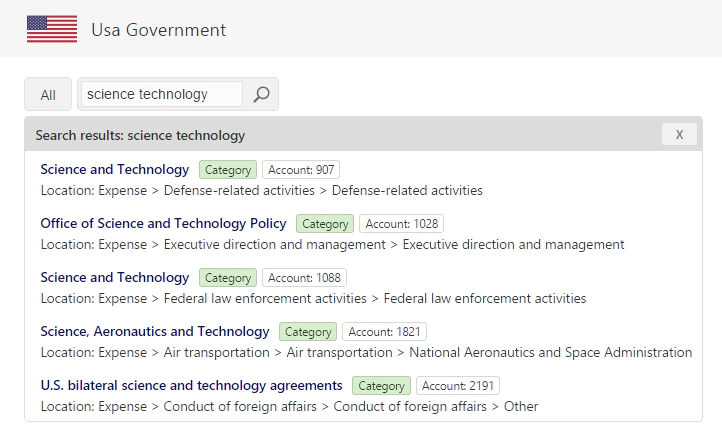The image size is (722, 437).
Task: Open the All filter dropdown
Action: 48,94
